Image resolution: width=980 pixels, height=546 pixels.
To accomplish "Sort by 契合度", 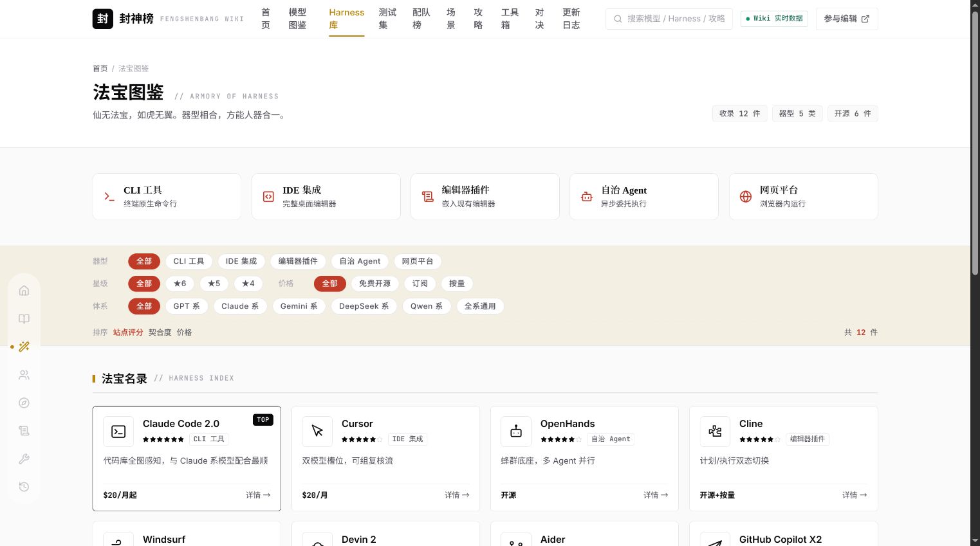I will (160, 332).
